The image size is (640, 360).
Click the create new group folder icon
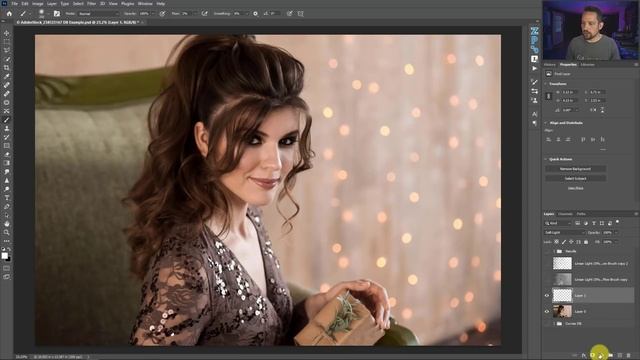point(611,356)
